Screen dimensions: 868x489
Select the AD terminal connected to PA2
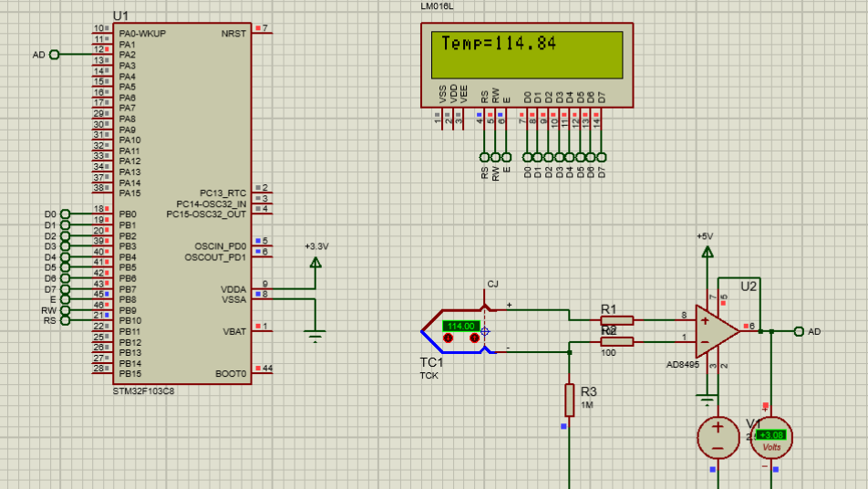55,54
